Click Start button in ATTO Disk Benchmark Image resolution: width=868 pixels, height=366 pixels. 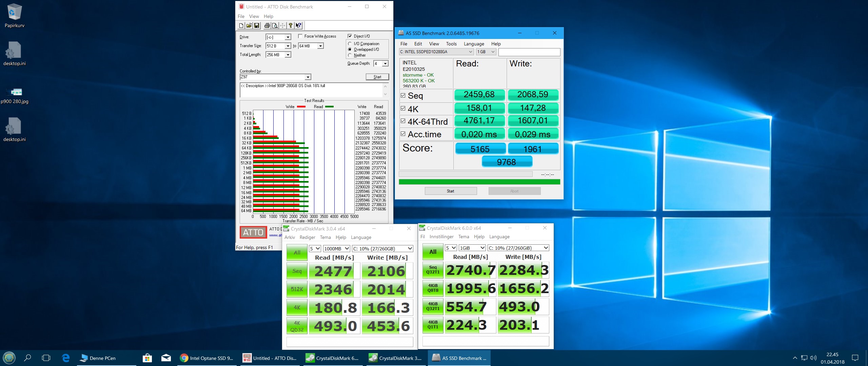click(x=377, y=77)
